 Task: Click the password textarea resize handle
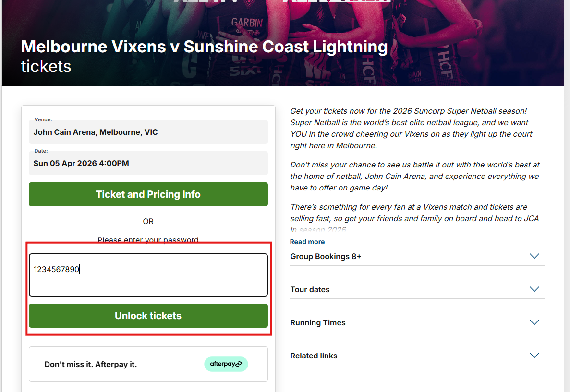tap(265, 293)
